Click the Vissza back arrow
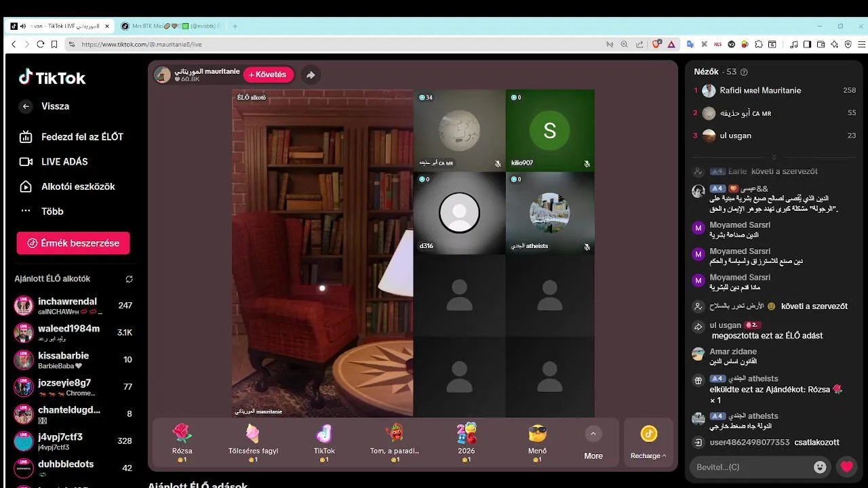The width and height of the screenshot is (868, 488). click(26, 106)
